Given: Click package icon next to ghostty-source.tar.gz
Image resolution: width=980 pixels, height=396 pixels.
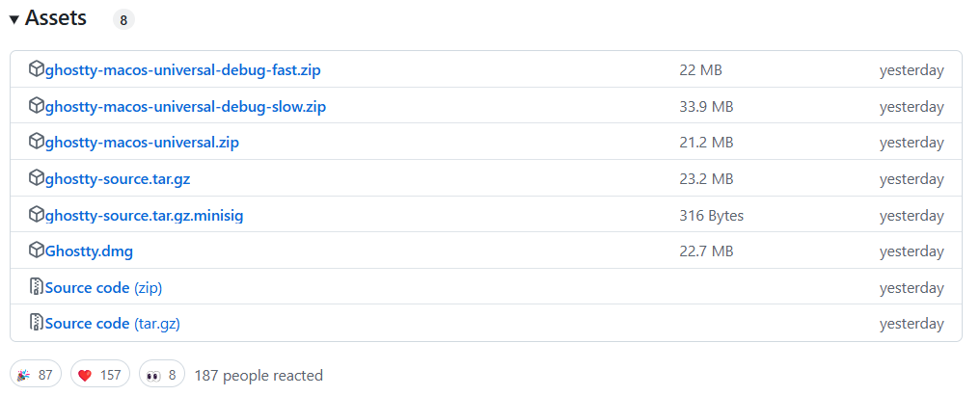Looking at the screenshot, I should point(37,178).
